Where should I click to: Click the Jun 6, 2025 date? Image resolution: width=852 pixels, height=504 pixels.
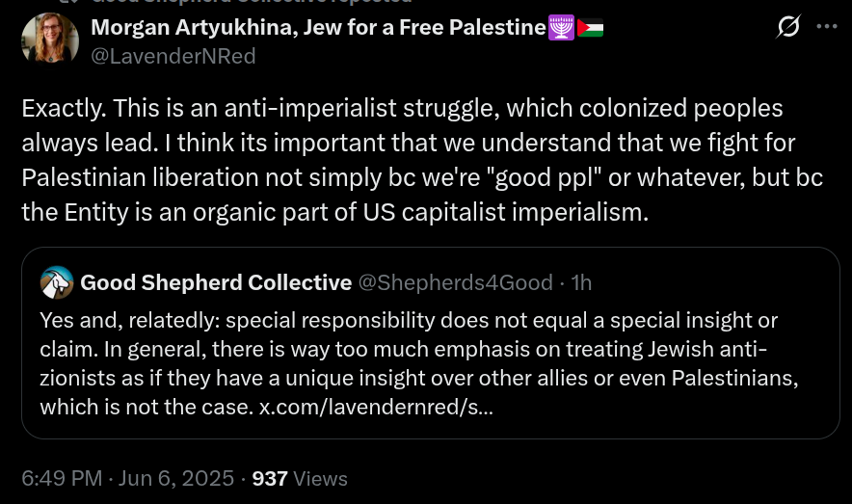[175, 478]
